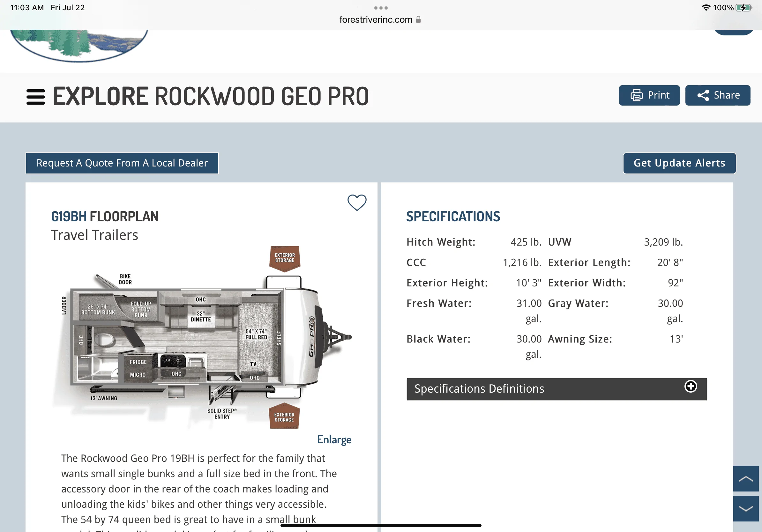Request a quote from a local dealer
The width and height of the screenshot is (762, 532).
(122, 163)
